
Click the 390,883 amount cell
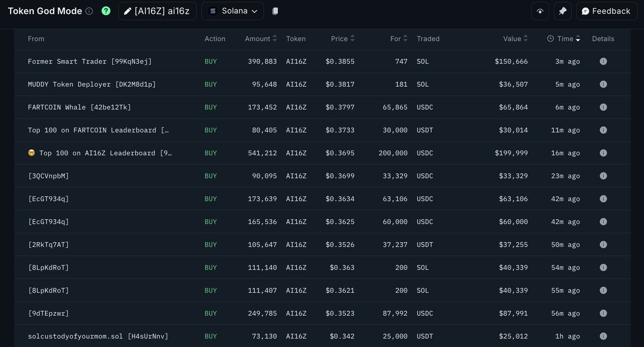pos(262,61)
